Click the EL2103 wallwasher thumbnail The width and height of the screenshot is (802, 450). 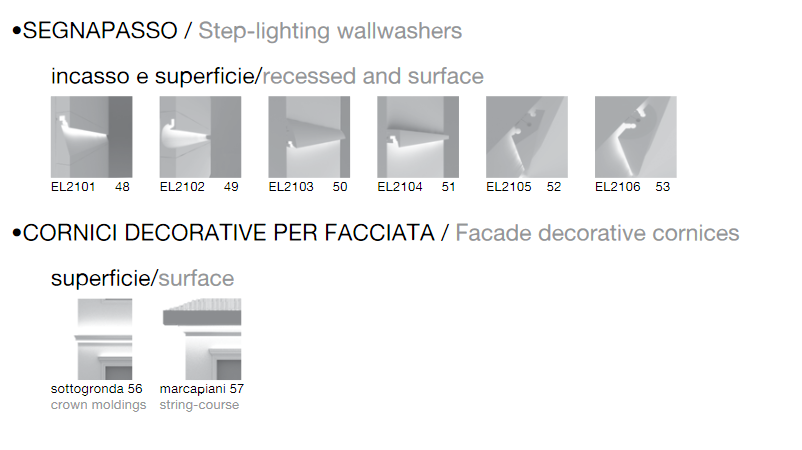[x=309, y=137]
